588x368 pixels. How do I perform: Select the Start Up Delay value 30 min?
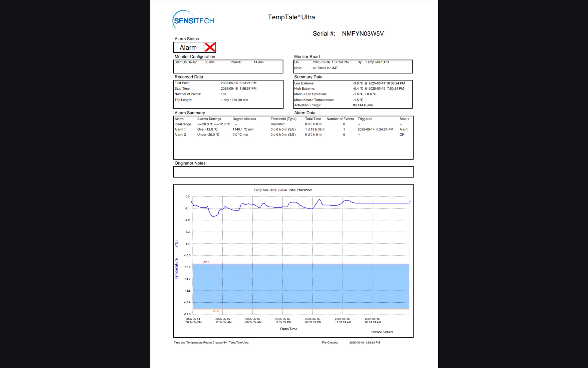click(209, 62)
